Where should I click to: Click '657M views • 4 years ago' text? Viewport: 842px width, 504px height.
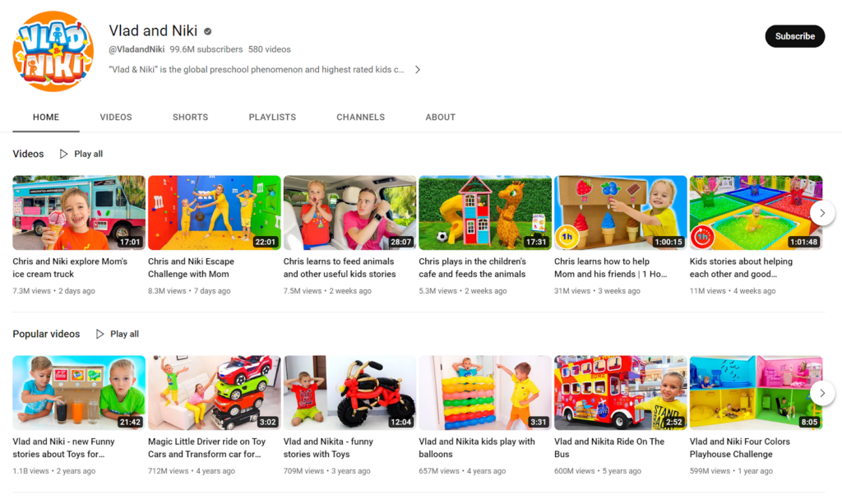462,471
